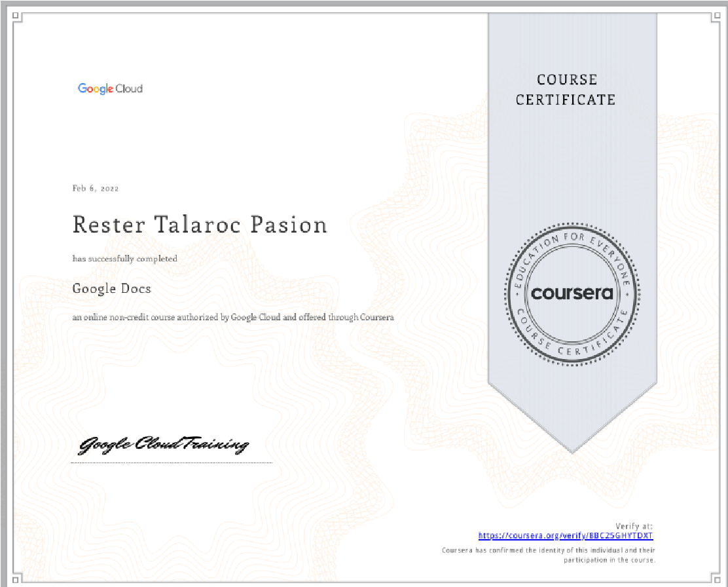Viewport: 728px width, 587px height.
Task: Click the Coursera seal badge
Action: pos(572,293)
